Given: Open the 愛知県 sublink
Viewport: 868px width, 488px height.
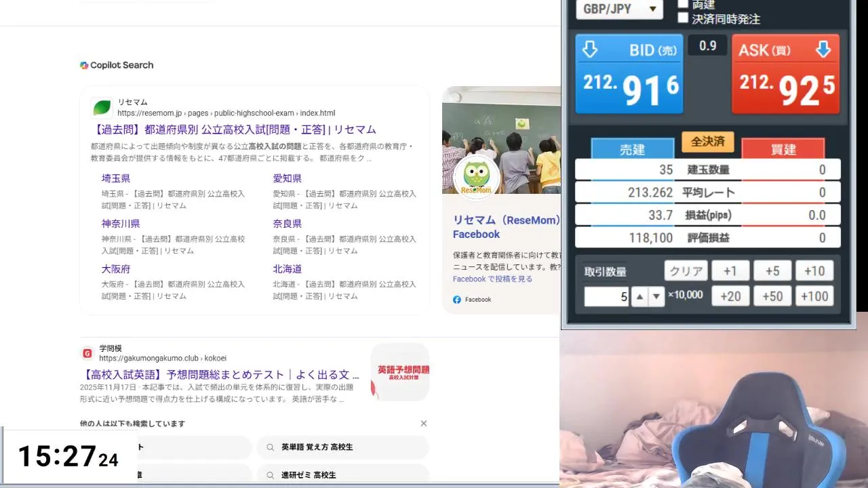Looking at the screenshot, I should click(288, 178).
